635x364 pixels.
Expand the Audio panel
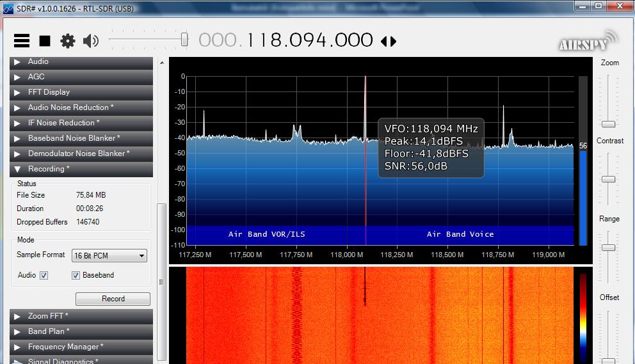click(81, 61)
